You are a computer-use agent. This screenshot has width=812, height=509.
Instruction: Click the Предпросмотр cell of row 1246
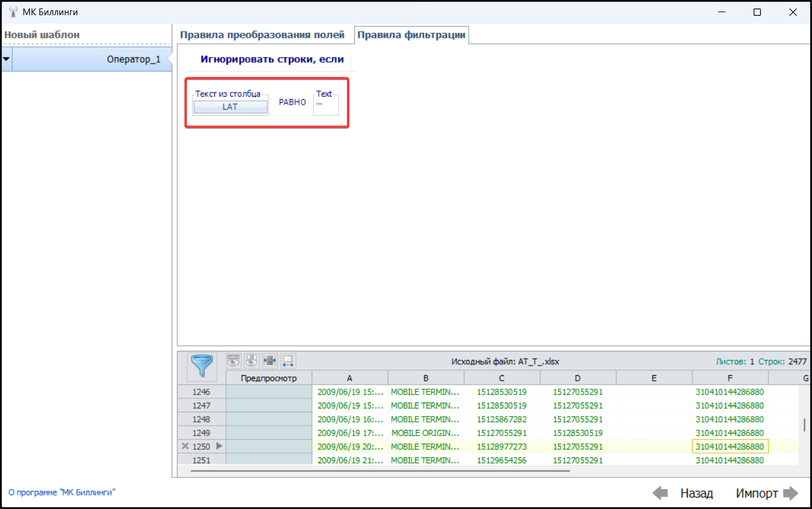pyautogui.click(x=268, y=392)
